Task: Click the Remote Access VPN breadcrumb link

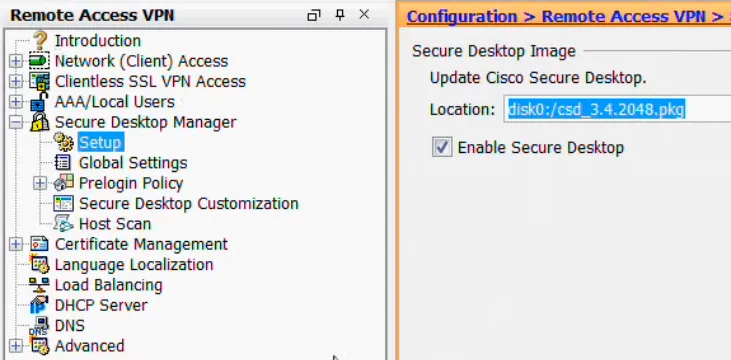Action: click(623, 16)
